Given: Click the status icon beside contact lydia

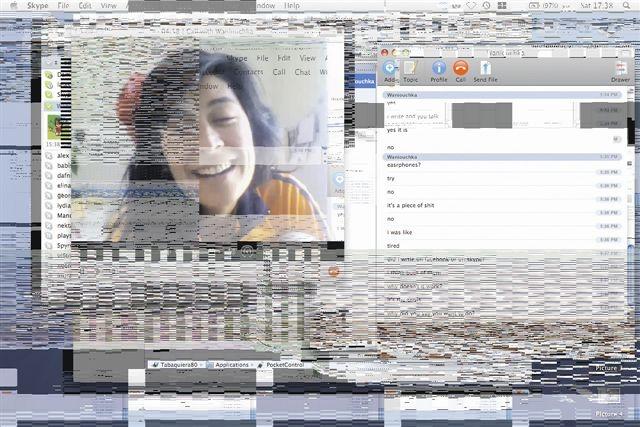Looking at the screenshot, I should tap(49, 206).
